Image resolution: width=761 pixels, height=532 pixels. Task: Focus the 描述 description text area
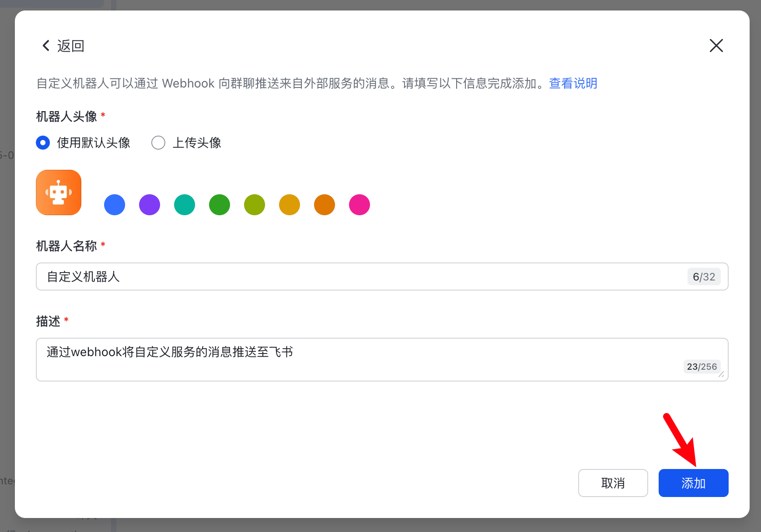(359, 359)
